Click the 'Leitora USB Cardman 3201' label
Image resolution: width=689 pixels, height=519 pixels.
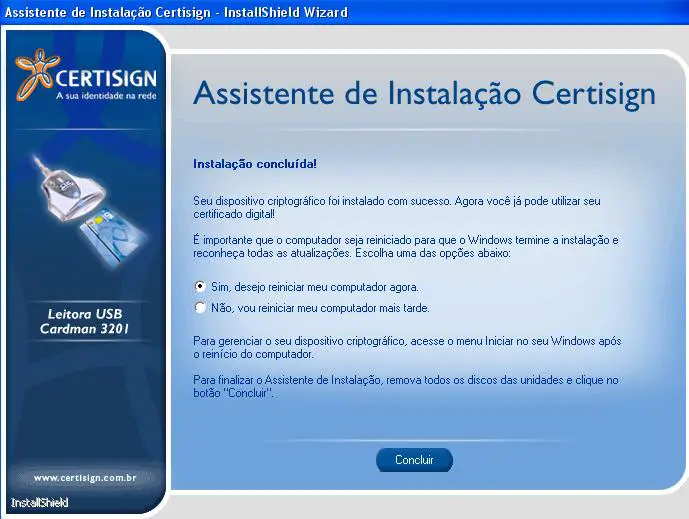tap(84, 321)
